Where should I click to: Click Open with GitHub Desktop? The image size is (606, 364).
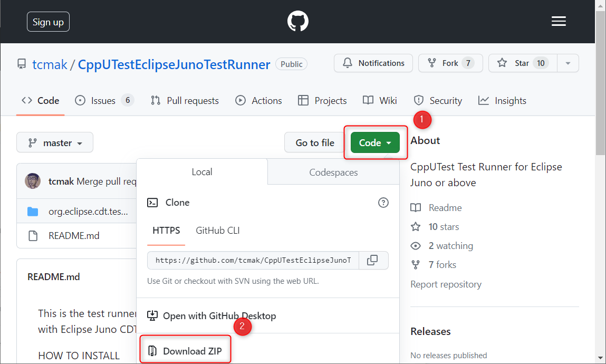click(x=212, y=315)
